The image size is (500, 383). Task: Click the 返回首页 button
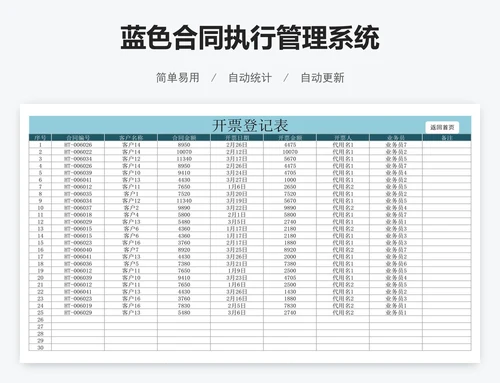[x=442, y=127]
